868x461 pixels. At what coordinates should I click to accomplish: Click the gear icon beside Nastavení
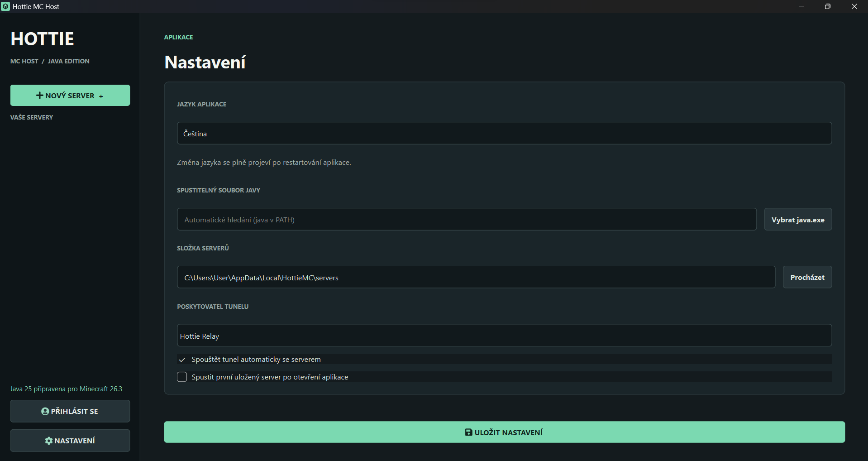49,441
